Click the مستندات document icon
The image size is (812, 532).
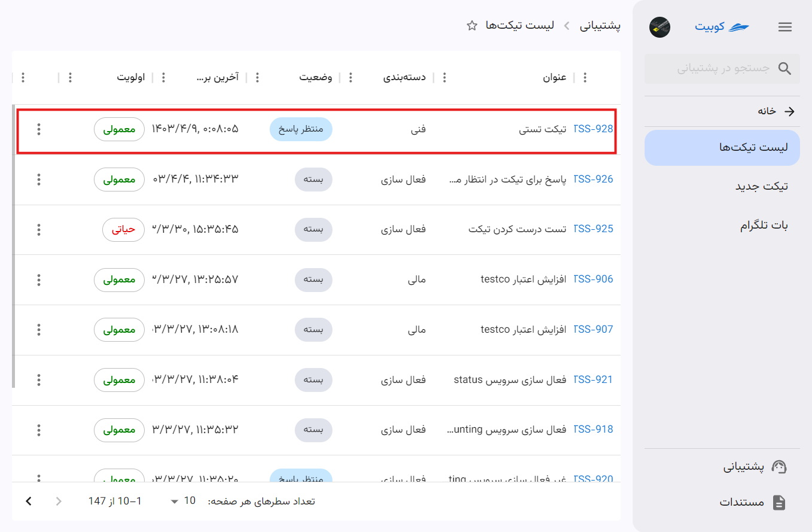[x=779, y=502]
